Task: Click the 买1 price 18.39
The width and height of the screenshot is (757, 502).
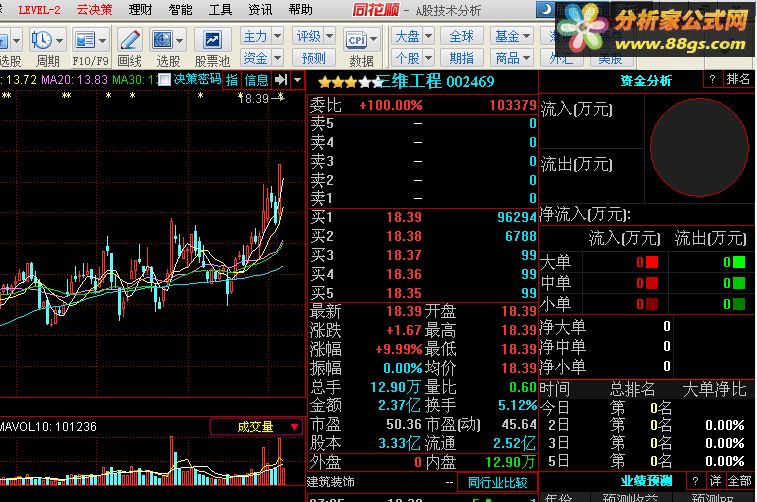Action: 404,217
